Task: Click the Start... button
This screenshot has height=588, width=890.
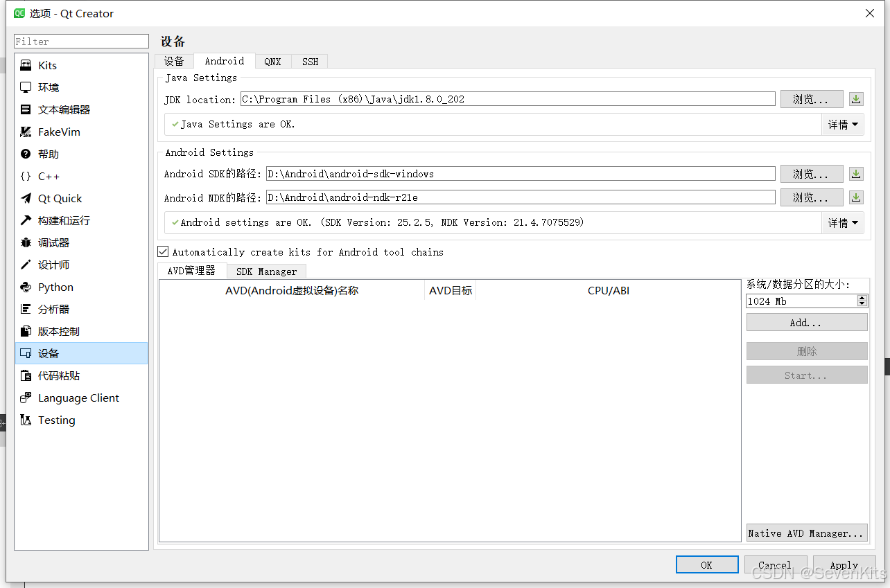Action: [x=807, y=375]
